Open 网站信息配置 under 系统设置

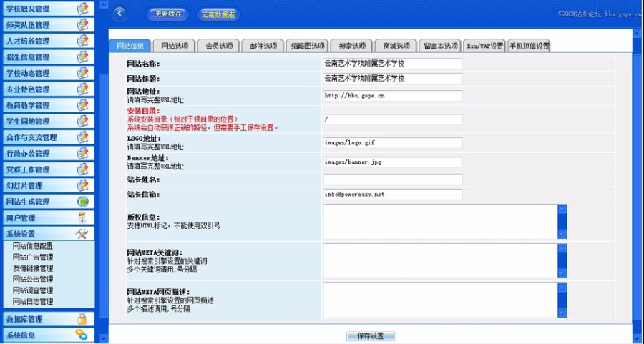coord(33,246)
